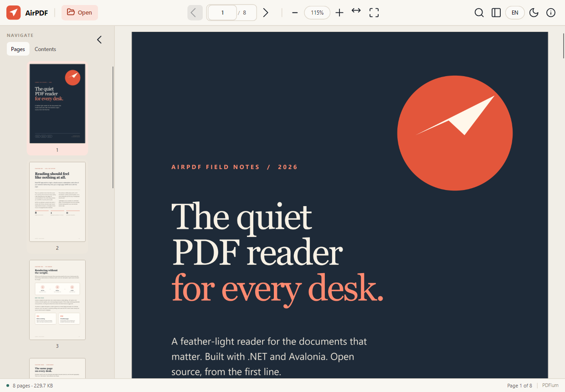
Task: Click the green status dot indicator
Action: coord(8,386)
